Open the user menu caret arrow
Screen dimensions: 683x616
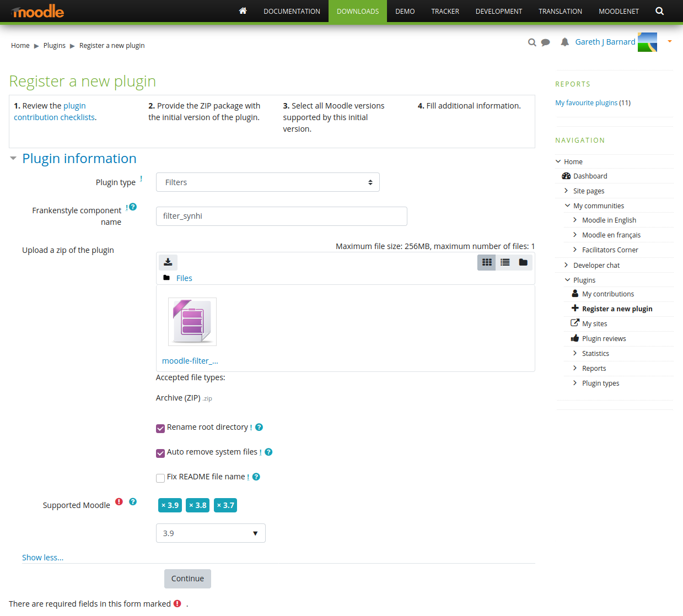(670, 41)
